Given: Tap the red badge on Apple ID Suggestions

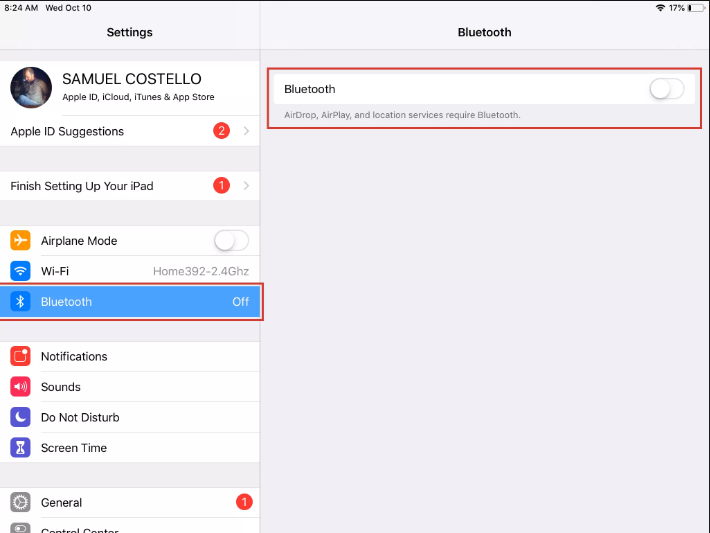Looking at the screenshot, I should pyautogui.click(x=221, y=131).
